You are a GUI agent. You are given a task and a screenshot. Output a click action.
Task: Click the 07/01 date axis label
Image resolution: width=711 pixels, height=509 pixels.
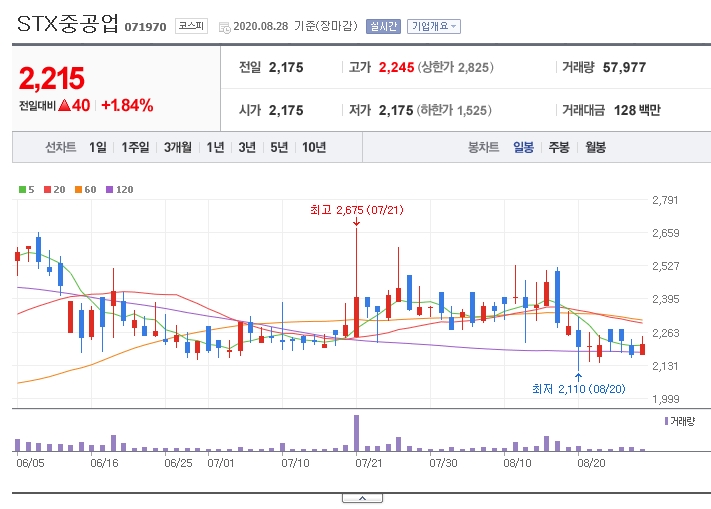(221, 463)
